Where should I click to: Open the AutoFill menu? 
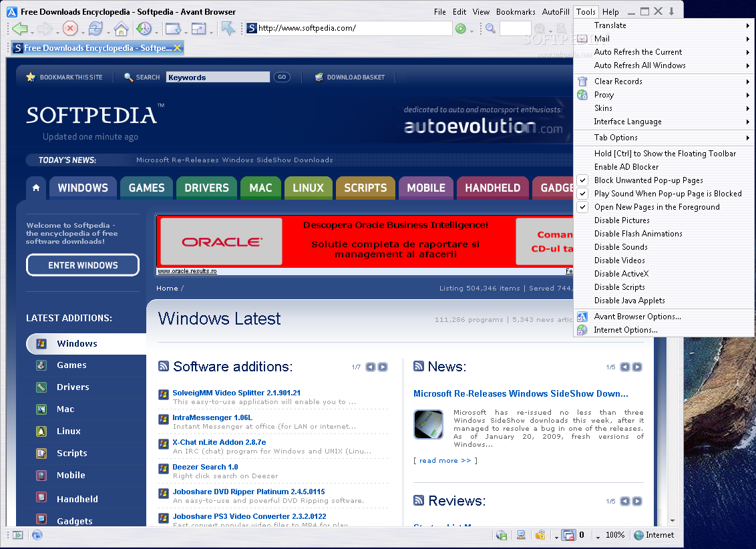(x=556, y=12)
